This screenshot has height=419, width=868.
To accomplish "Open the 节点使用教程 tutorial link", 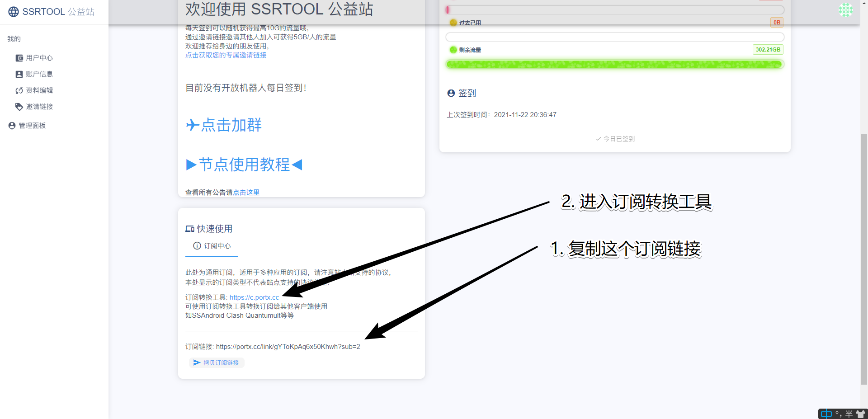I will coord(244,165).
